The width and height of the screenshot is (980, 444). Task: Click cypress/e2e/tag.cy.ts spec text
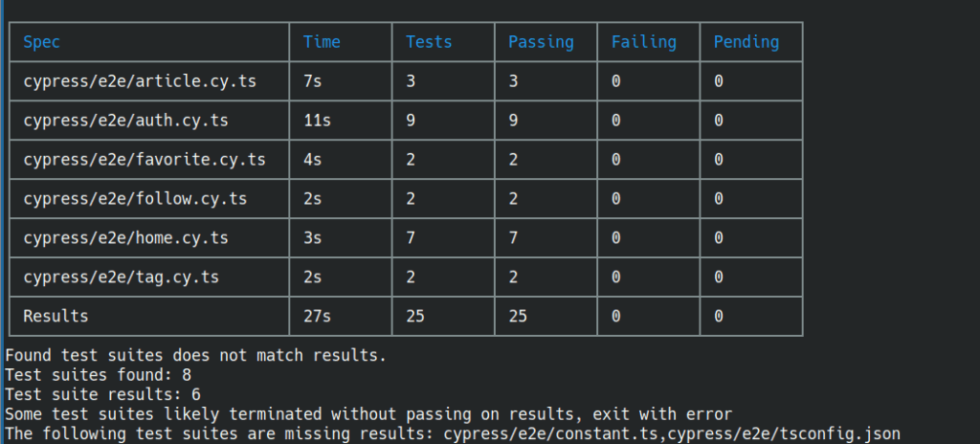point(122,277)
